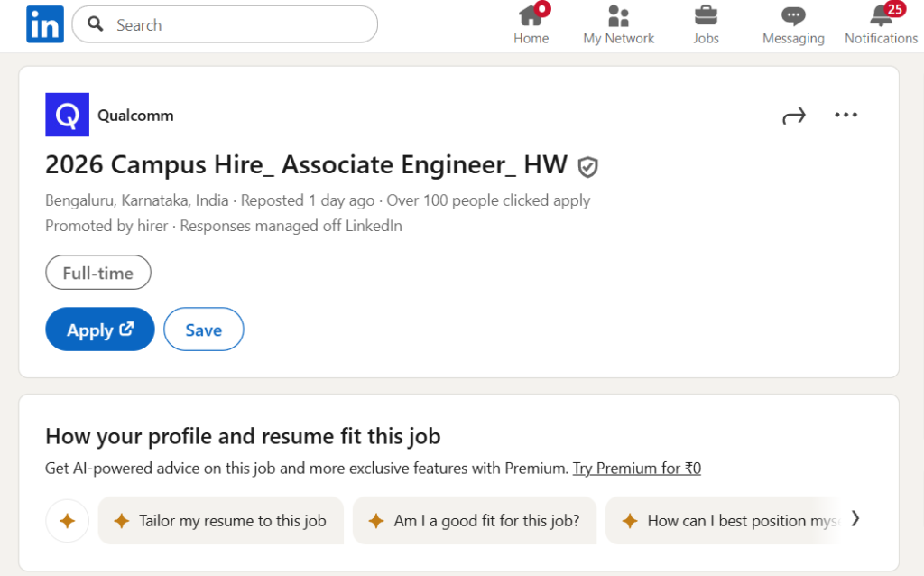Open Messaging from top bar

click(793, 24)
